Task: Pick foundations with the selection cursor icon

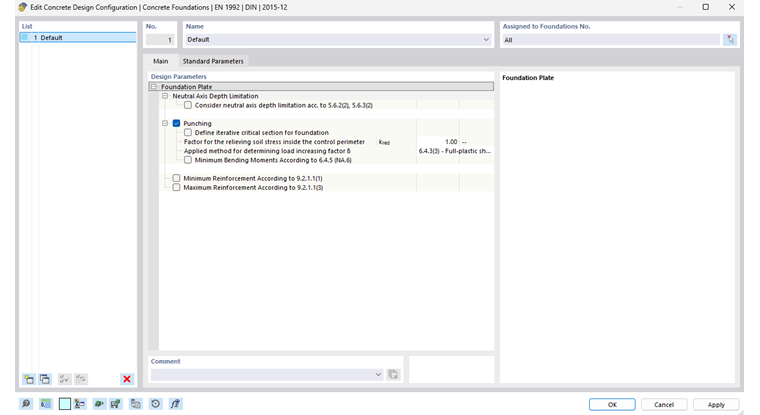Action: click(x=730, y=40)
